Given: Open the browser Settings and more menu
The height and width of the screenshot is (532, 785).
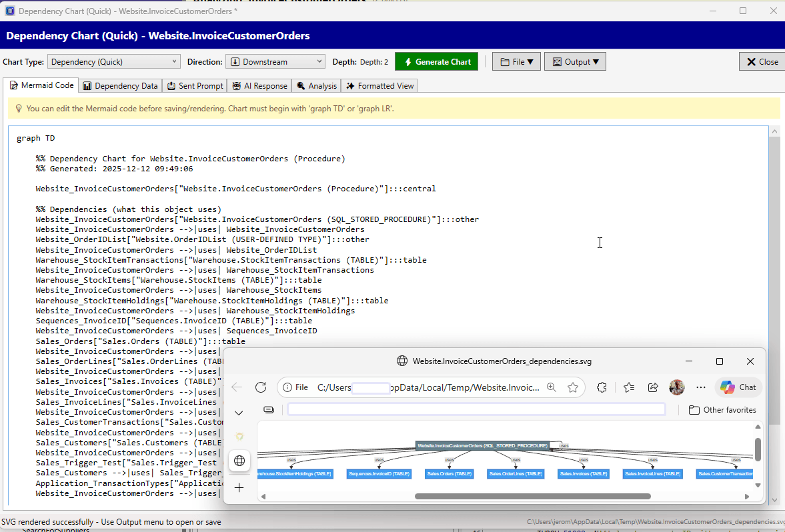Looking at the screenshot, I should 700,387.
